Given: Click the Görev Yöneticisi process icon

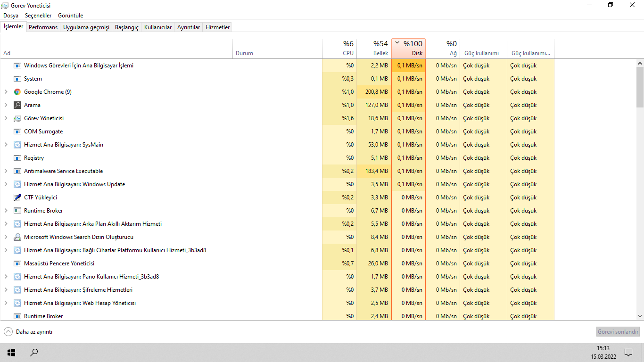Looking at the screenshot, I should coord(17,118).
